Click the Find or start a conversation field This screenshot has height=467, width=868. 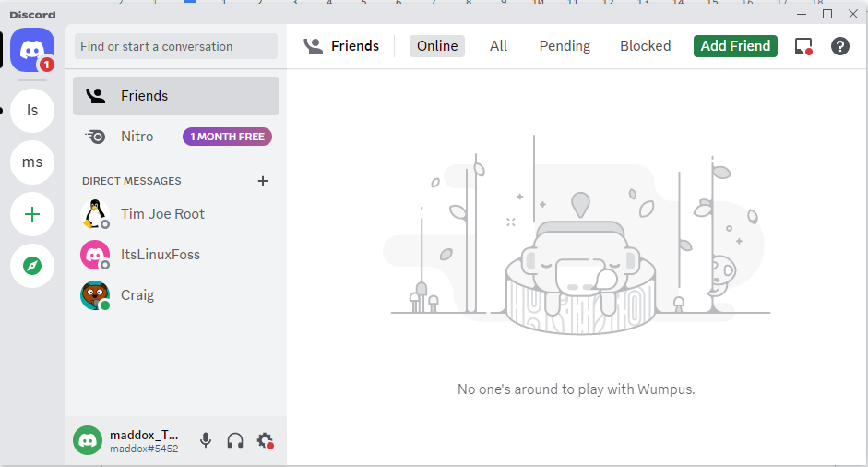point(176,46)
